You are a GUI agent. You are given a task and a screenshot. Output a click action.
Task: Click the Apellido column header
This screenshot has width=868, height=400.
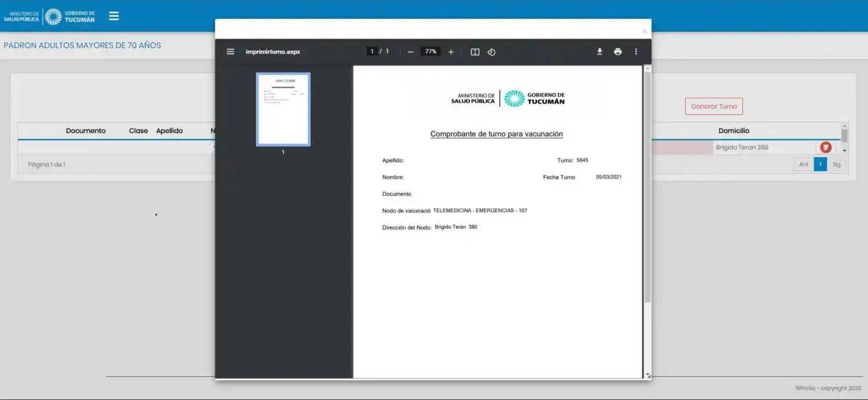coord(169,131)
